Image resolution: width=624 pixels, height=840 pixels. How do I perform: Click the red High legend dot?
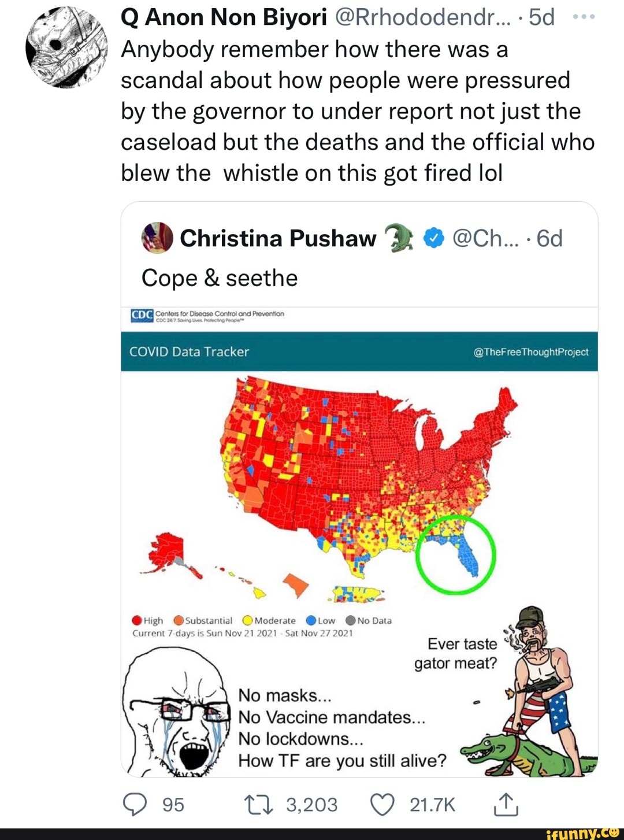pos(137,620)
